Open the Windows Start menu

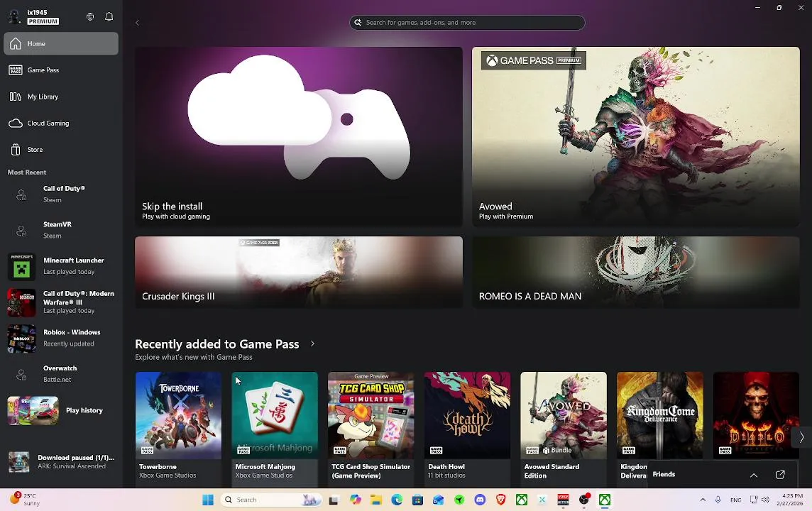(x=208, y=500)
